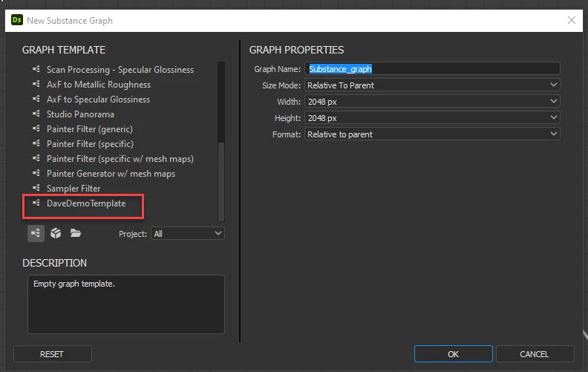The width and height of the screenshot is (588, 372).
Task: Click the CANCEL button
Action: [x=535, y=354]
